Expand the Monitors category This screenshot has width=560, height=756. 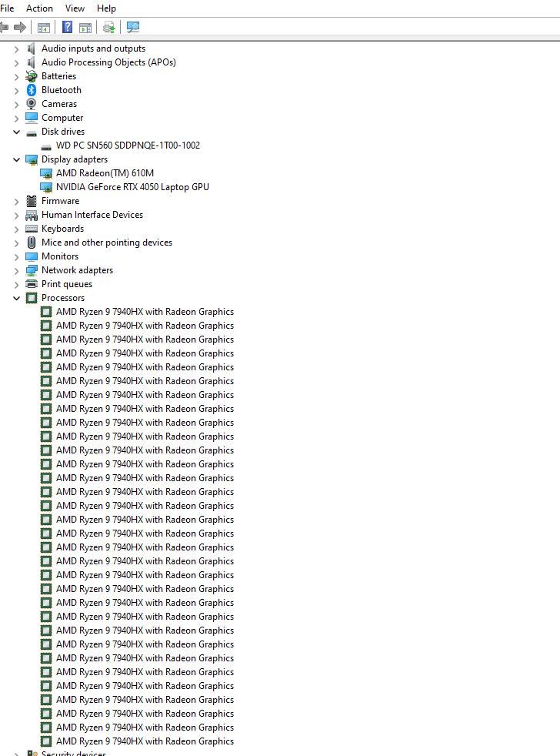[16, 257]
